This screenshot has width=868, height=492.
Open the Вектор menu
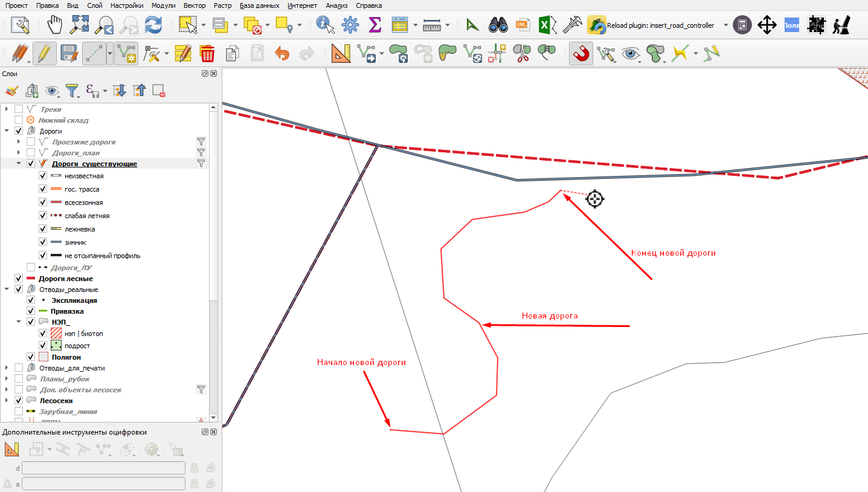[194, 5]
